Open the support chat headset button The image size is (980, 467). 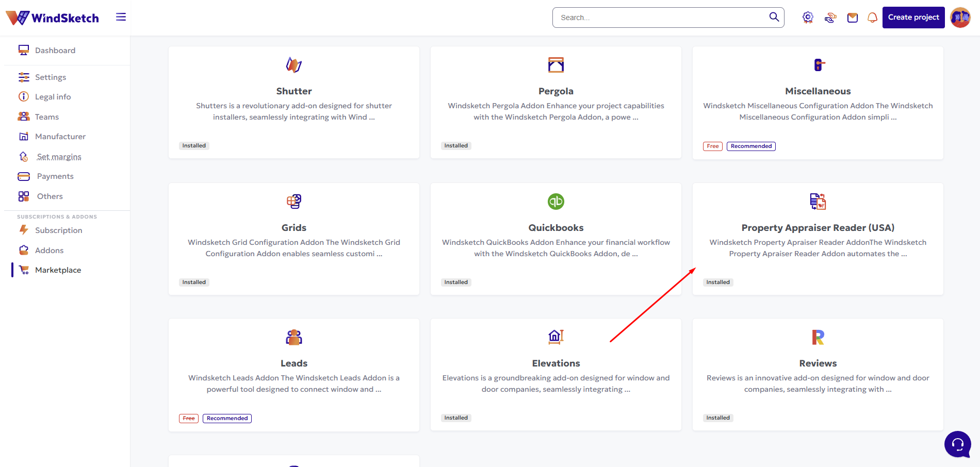coord(958,444)
